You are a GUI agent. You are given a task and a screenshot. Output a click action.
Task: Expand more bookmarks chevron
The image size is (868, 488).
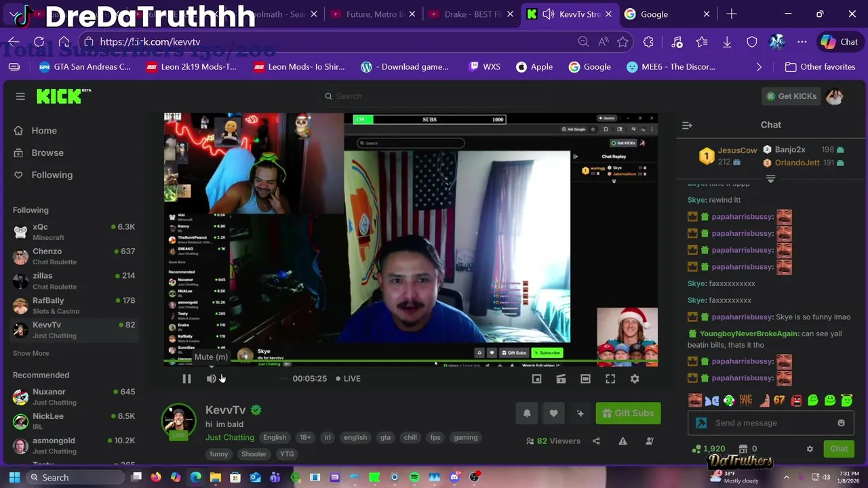(759, 67)
